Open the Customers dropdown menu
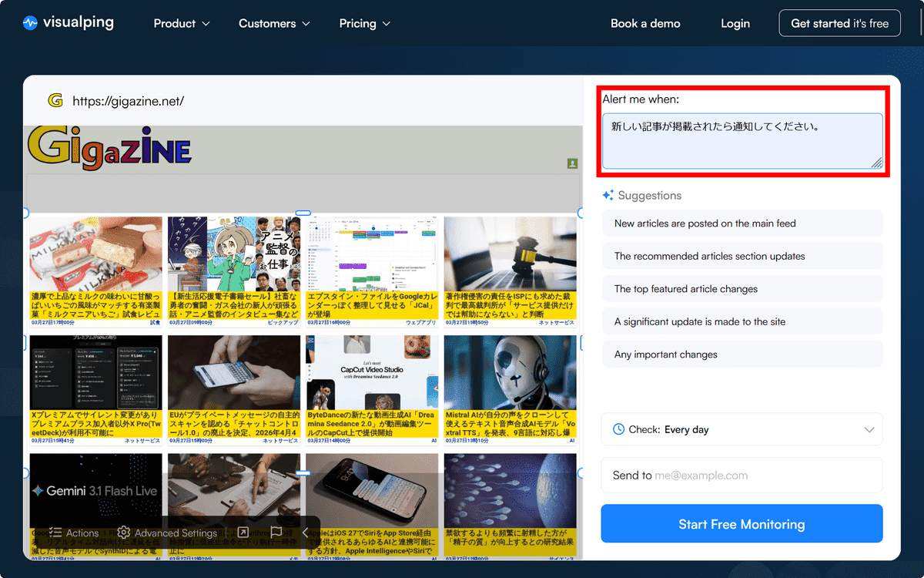Viewport: 924px width, 578px height. click(x=274, y=23)
